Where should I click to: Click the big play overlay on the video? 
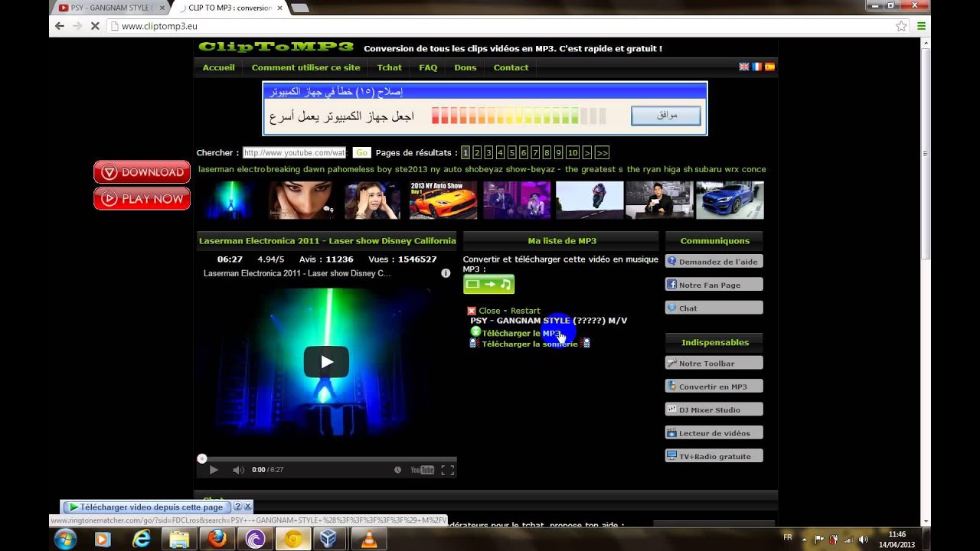point(326,362)
